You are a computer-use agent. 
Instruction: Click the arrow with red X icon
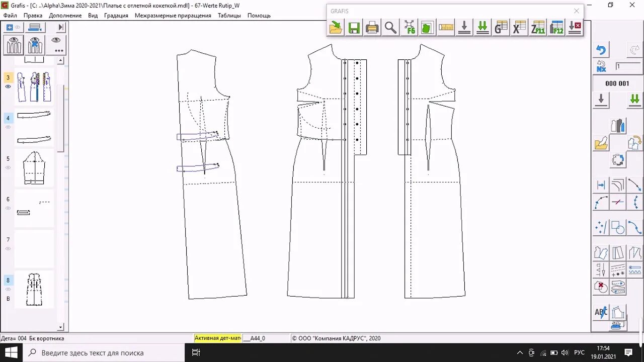coord(574,28)
